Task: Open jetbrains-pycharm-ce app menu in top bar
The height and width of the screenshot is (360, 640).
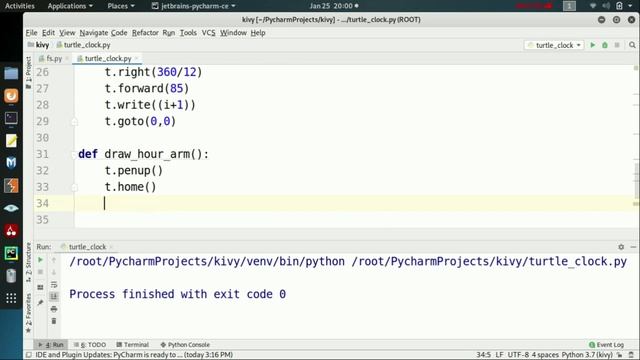Action: pos(193,6)
